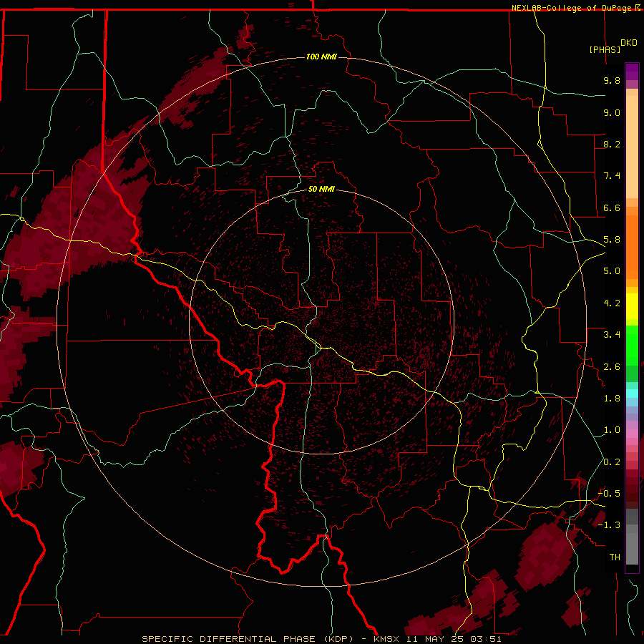
Task: Click the 8.2 legend value
Action: tap(612, 144)
